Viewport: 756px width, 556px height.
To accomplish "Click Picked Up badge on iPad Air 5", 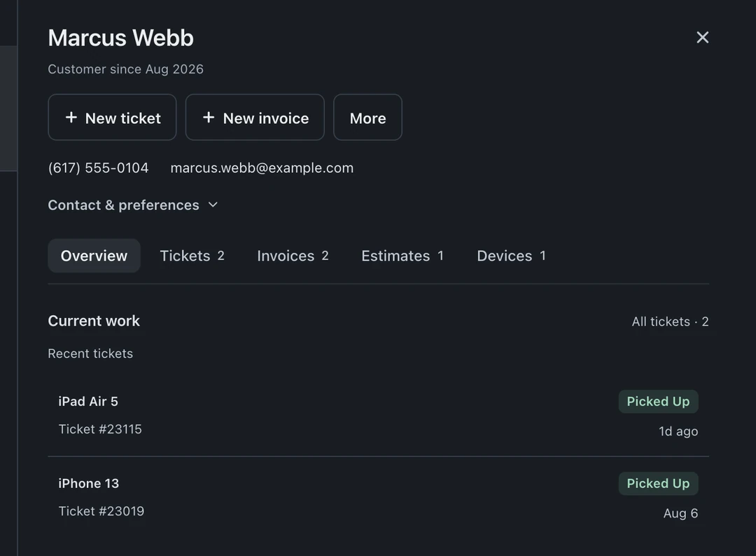I will [658, 402].
